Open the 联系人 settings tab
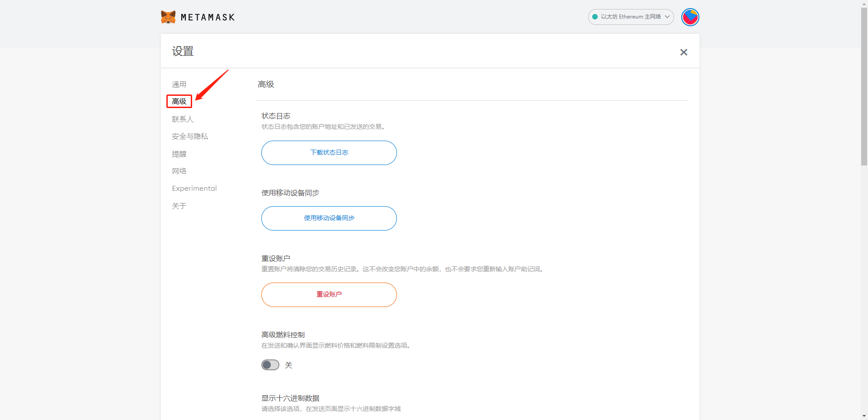Viewport: 868px width, 420px height. [183, 119]
